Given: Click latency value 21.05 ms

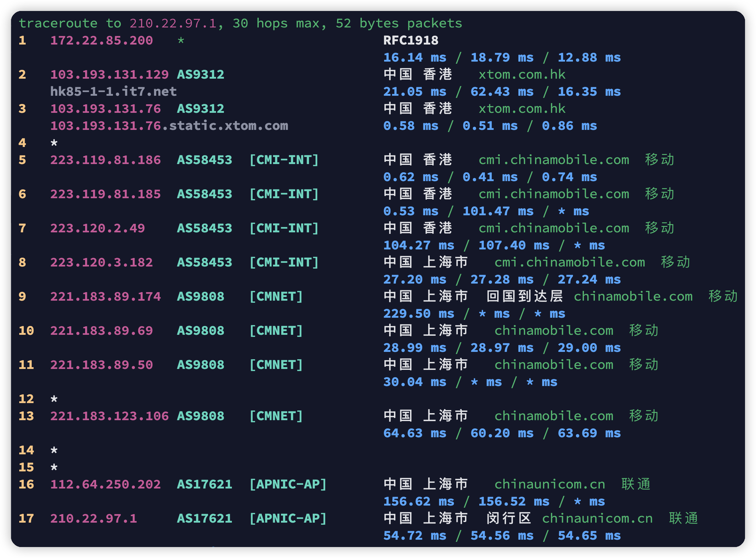Looking at the screenshot, I should point(415,92).
